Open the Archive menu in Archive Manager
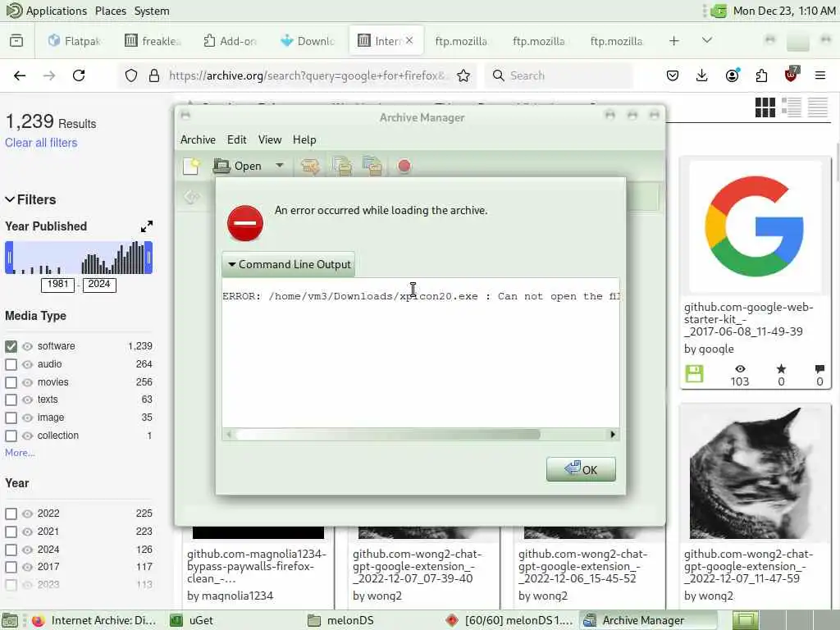840x630 pixels. 198,139
